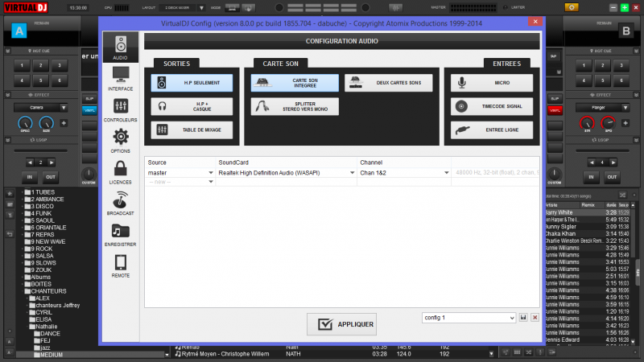This screenshot has width=644, height=362.
Task: Select H.P + Casque output option
Action: tap(192, 107)
